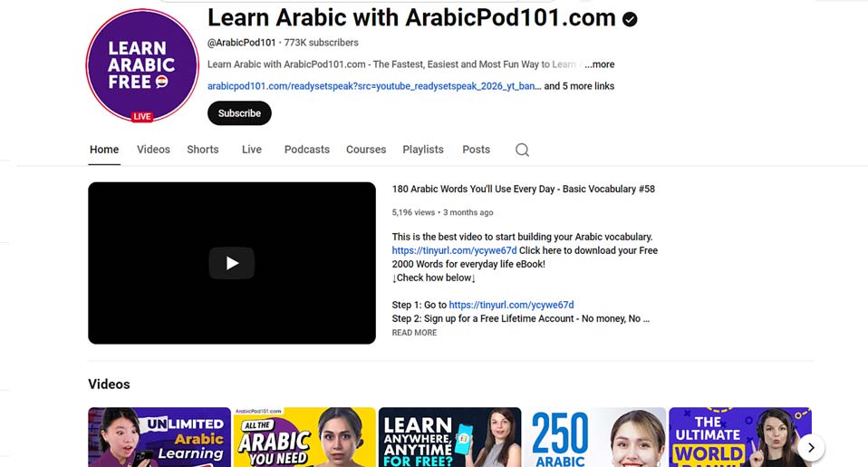
Task: Open the Courses tab
Action: coord(366,150)
